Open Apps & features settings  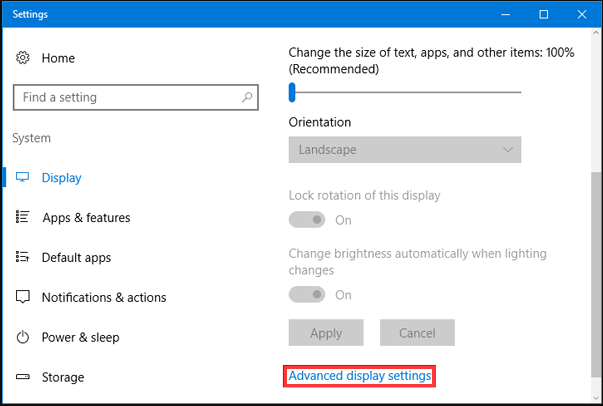click(x=86, y=218)
